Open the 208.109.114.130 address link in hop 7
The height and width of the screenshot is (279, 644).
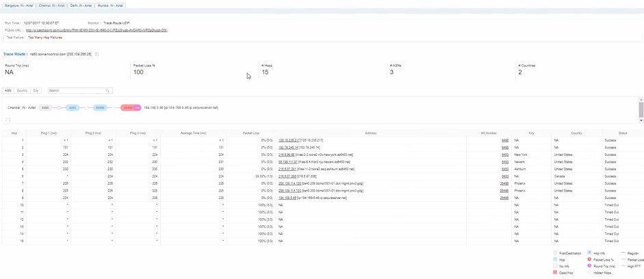[289, 183]
